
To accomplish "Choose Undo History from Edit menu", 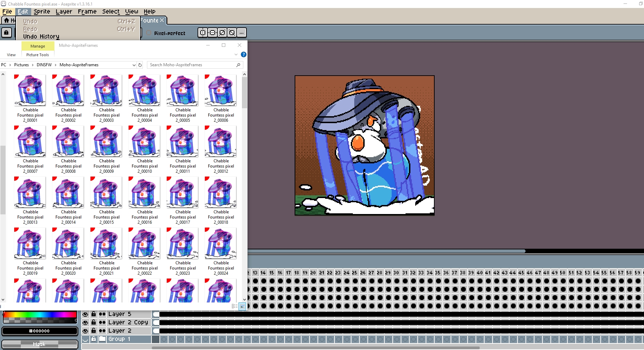I will 41,36.
